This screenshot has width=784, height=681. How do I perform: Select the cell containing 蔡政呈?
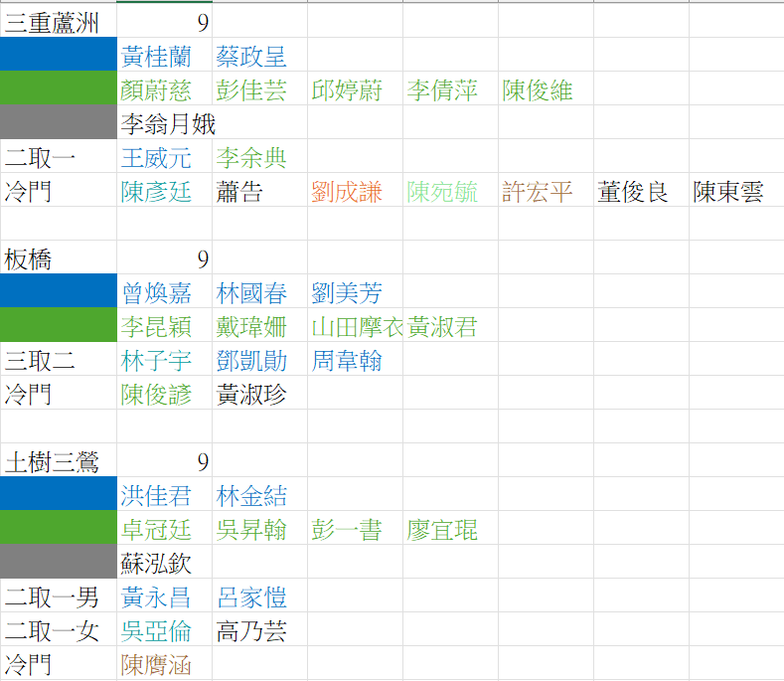(x=260, y=54)
